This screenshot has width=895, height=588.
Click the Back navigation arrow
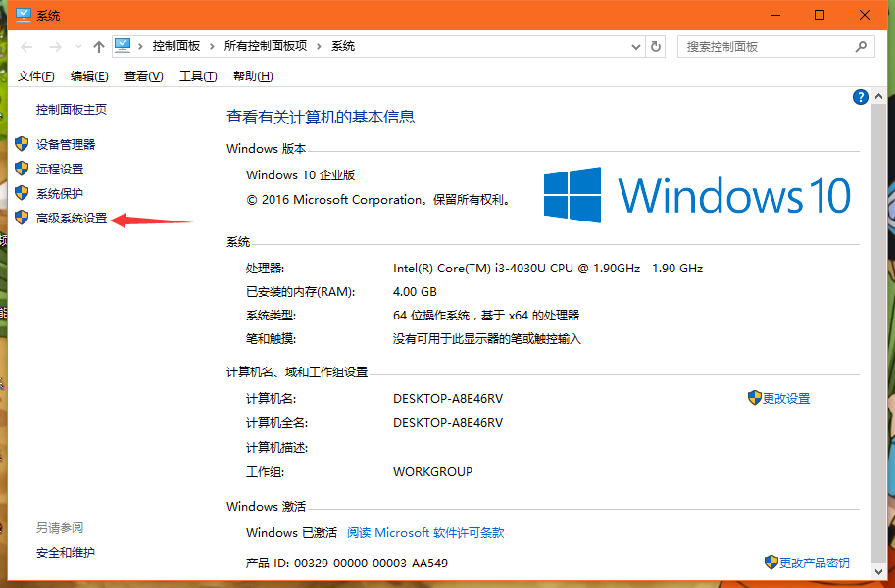(26, 47)
